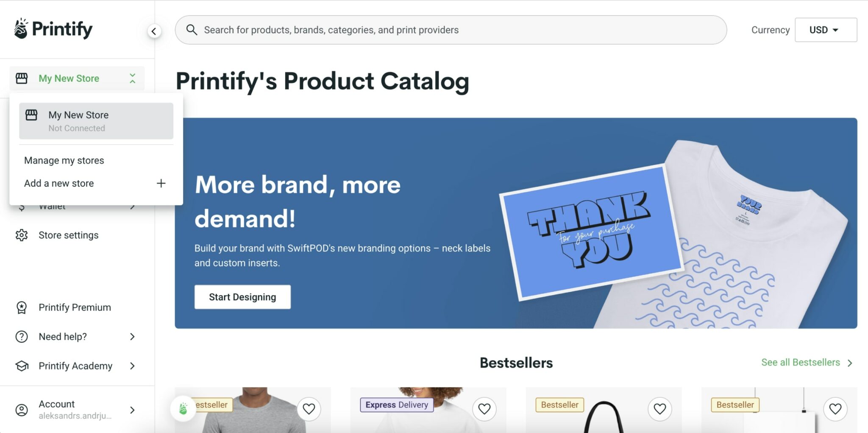
Task: Open Printify Academy graduation cap icon
Action: tap(22, 366)
